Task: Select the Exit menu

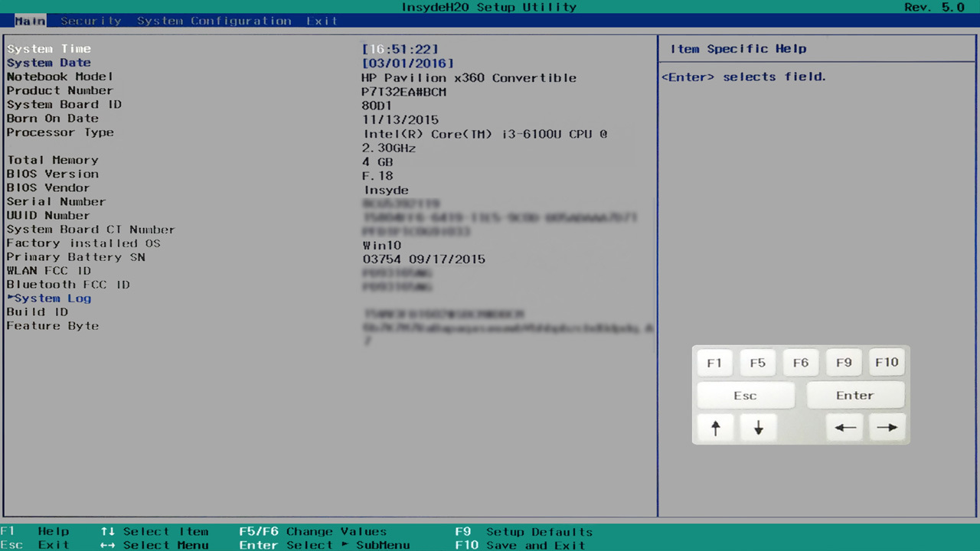Action: [x=322, y=21]
